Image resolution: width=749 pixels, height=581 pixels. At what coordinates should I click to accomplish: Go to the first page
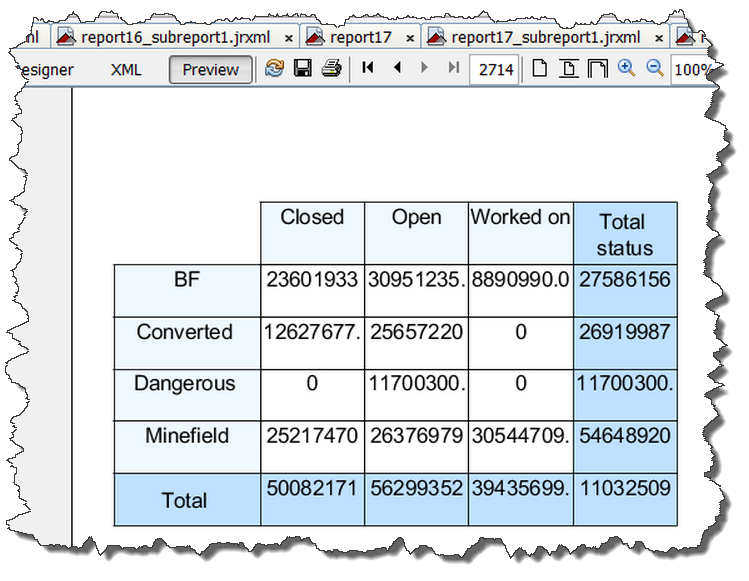368,69
